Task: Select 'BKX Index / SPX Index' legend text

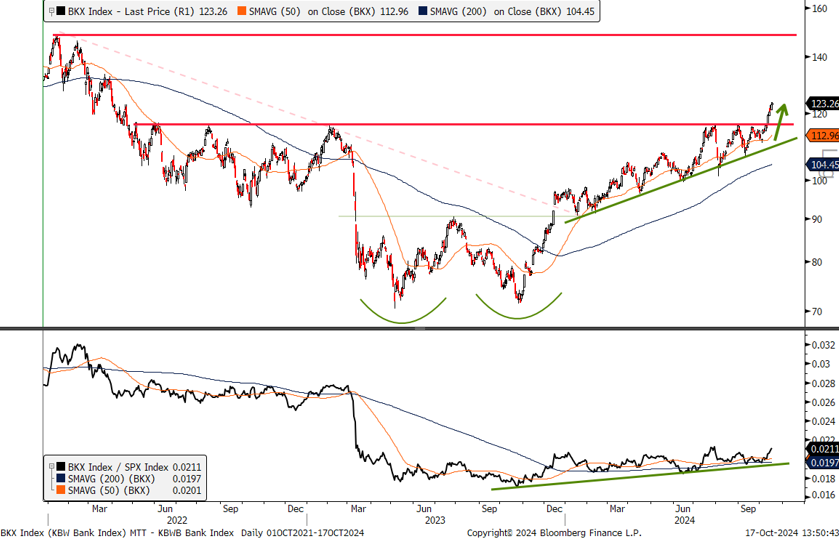Action: coord(118,467)
